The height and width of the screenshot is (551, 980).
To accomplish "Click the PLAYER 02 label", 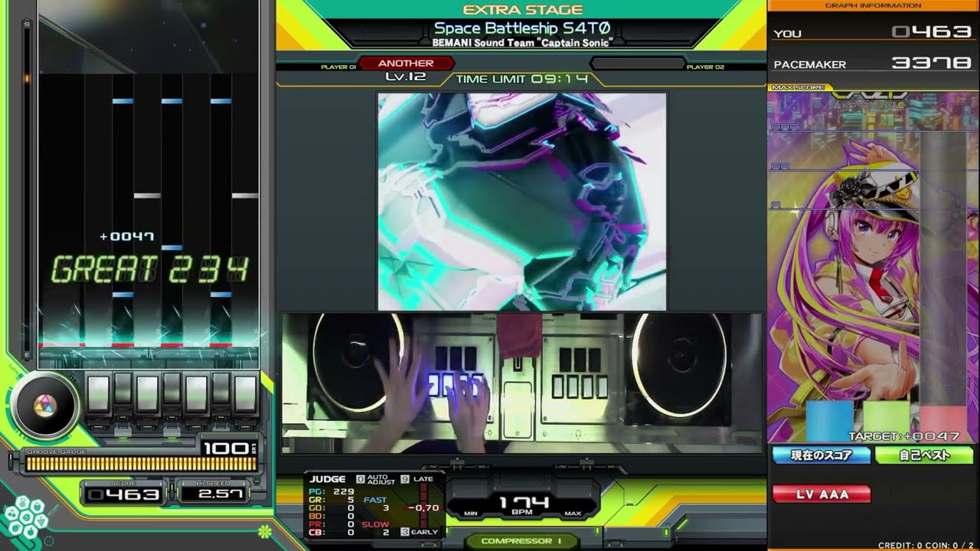I will [705, 67].
